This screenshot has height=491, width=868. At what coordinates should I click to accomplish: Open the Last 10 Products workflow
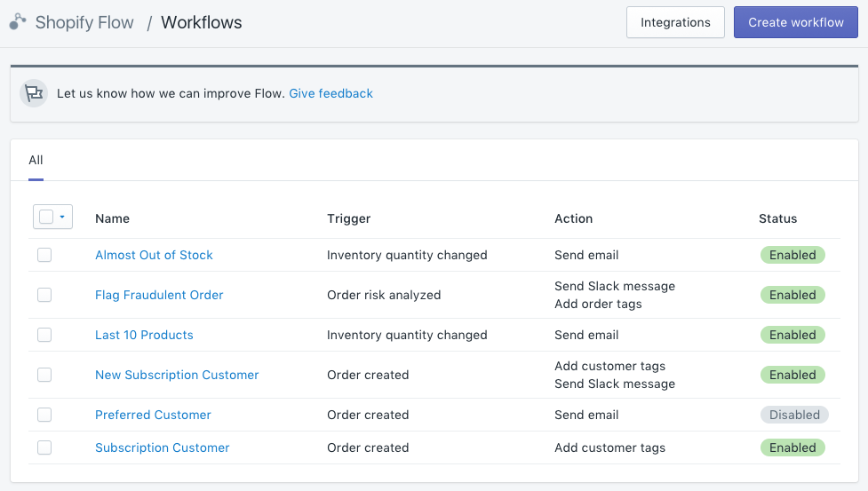pos(144,335)
